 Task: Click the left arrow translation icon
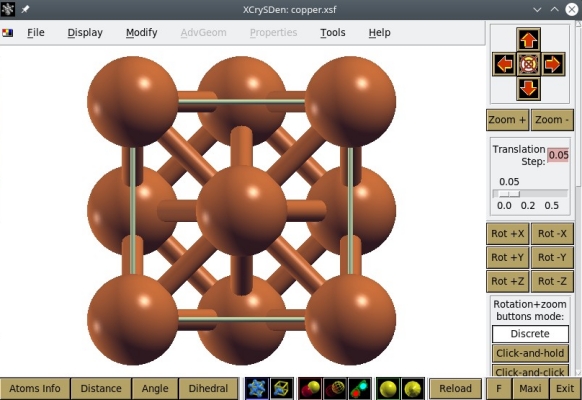[x=504, y=64]
